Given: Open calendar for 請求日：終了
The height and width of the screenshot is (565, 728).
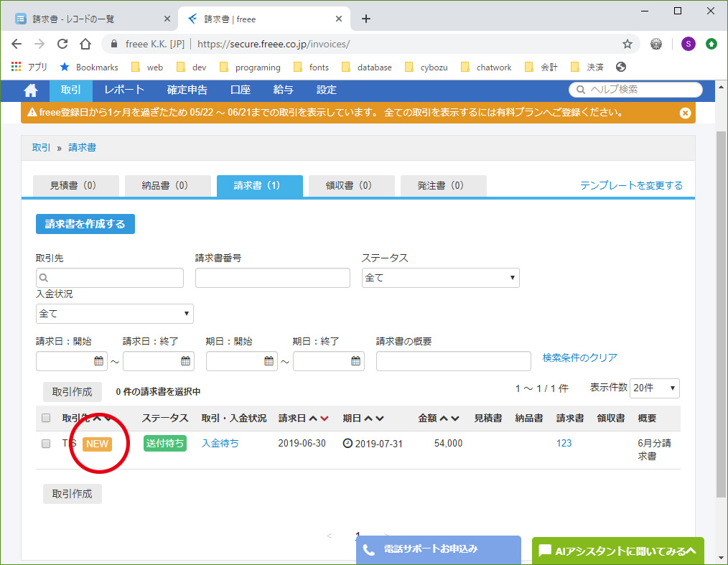Looking at the screenshot, I should (x=185, y=360).
